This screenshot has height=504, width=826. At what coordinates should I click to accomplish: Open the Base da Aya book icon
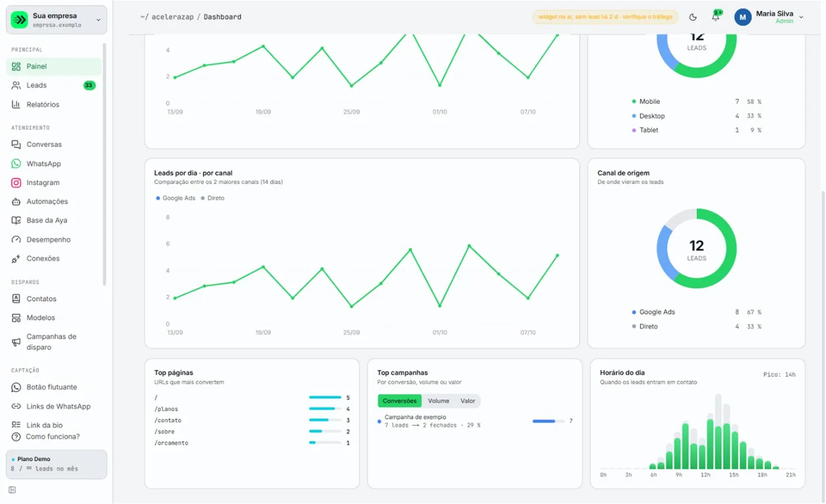pos(16,220)
